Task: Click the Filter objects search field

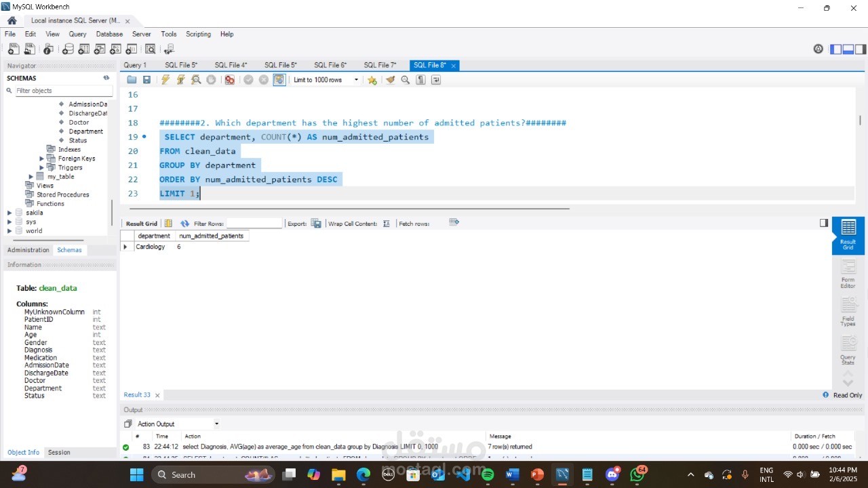Action: pos(63,90)
